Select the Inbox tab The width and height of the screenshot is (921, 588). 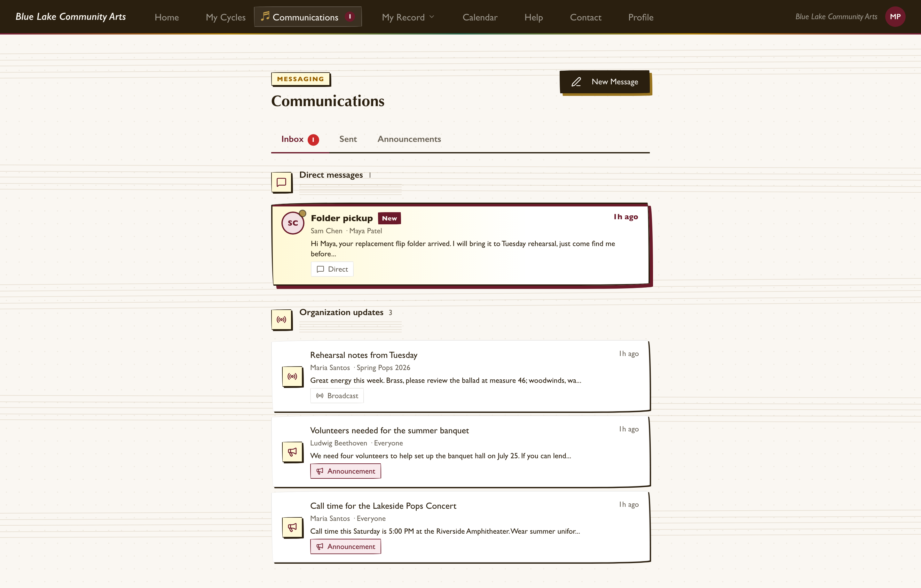click(x=300, y=139)
